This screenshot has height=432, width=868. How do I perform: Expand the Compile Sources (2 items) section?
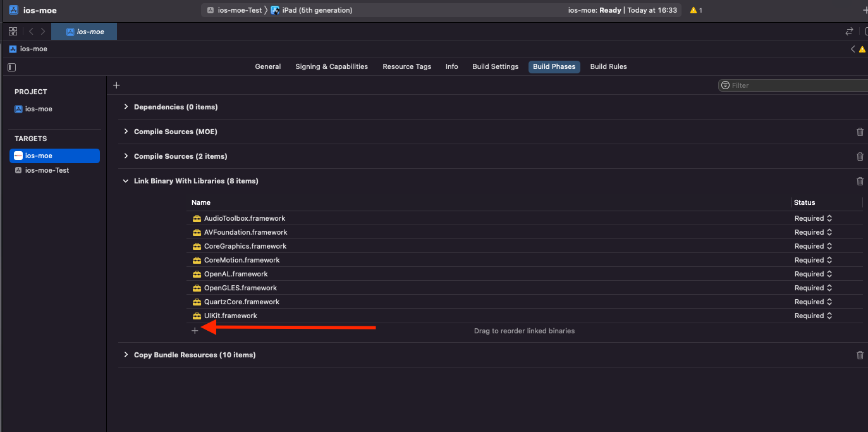(126, 156)
